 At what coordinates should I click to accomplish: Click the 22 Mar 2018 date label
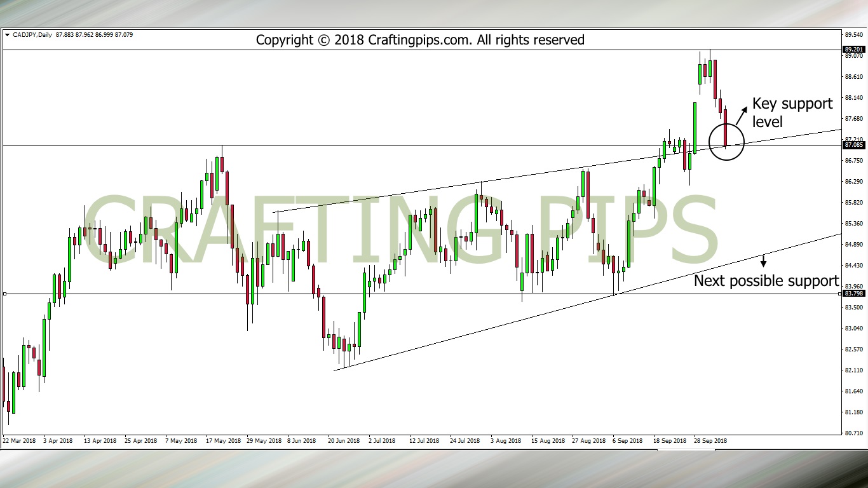click(x=19, y=440)
